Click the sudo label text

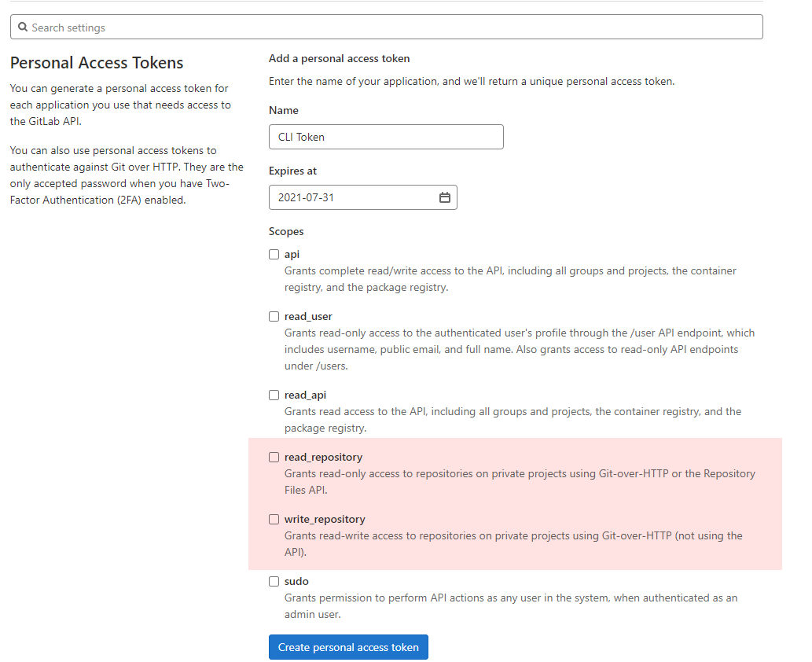296,581
